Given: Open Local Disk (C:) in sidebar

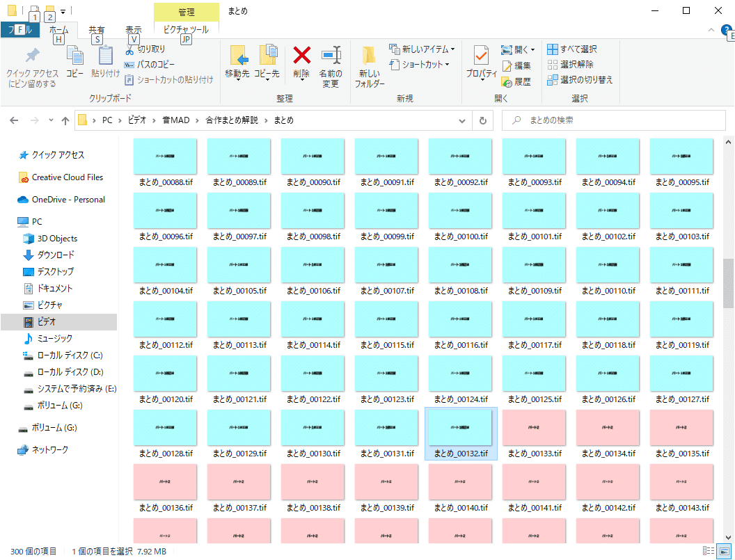Looking at the screenshot, I should (63, 355).
